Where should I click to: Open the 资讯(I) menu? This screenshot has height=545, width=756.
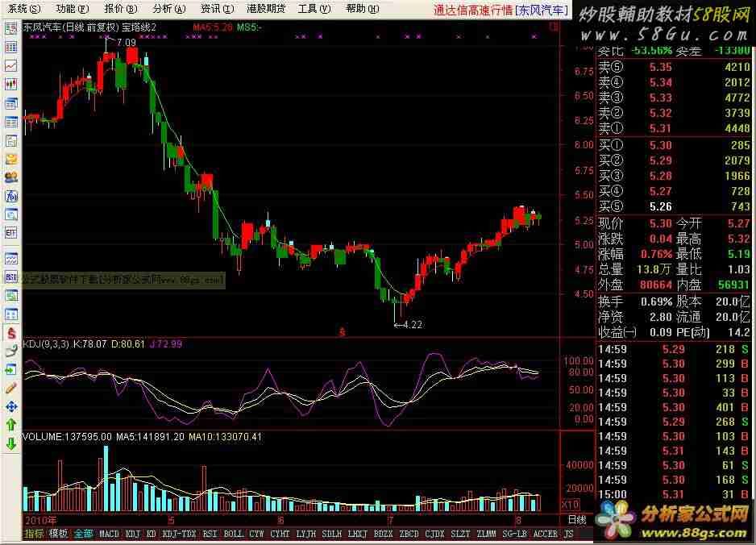[x=218, y=9]
